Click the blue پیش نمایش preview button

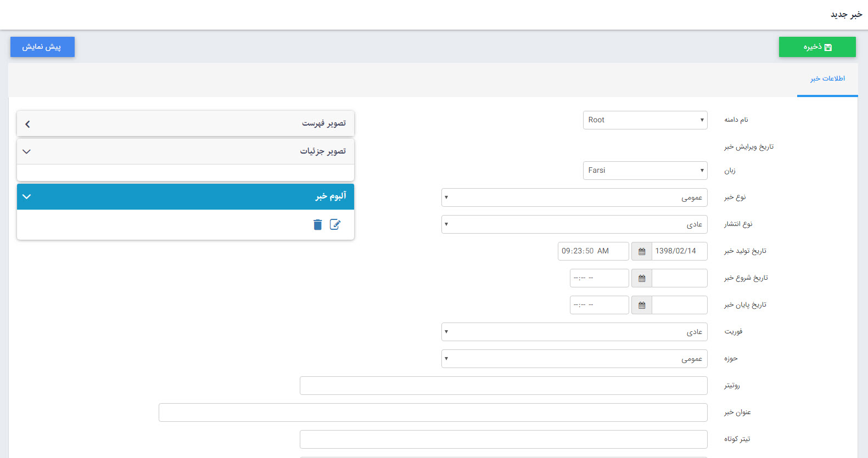[42, 47]
